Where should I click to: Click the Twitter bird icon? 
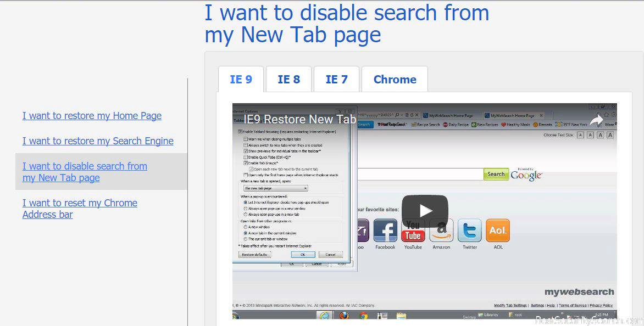click(469, 231)
